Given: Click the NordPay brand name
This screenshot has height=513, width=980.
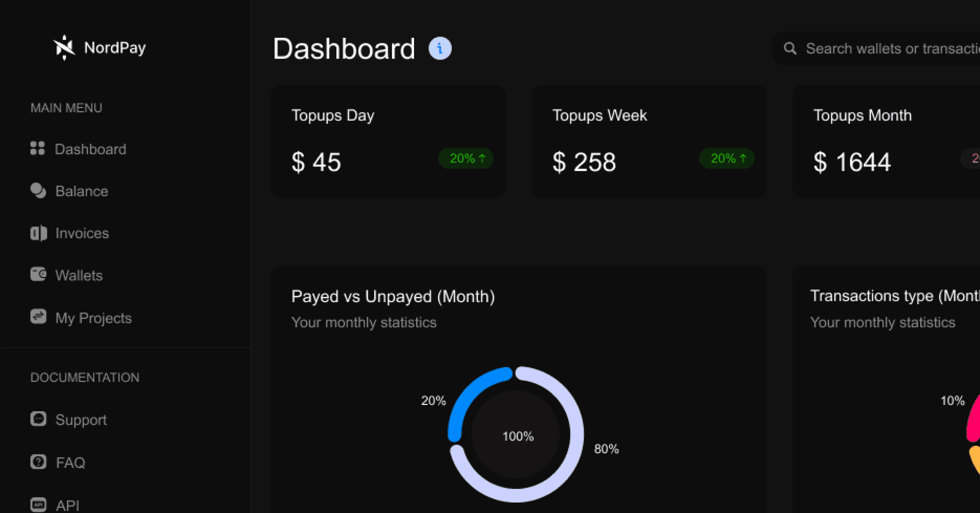Looking at the screenshot, I should [115, 47].
